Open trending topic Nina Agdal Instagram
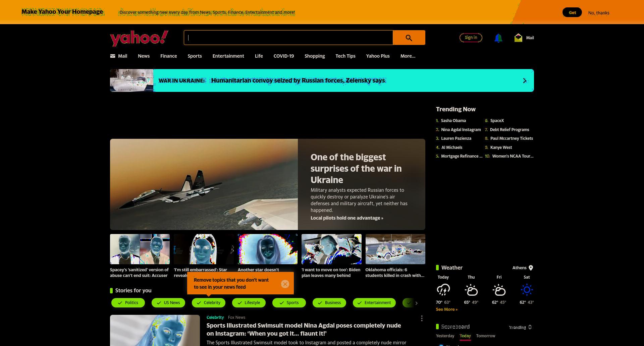 [461, 130]
